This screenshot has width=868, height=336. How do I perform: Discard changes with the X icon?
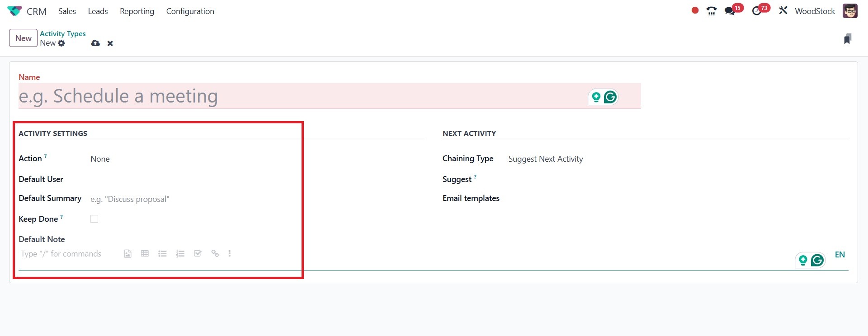pyautogui.click(x=110, y=43)
